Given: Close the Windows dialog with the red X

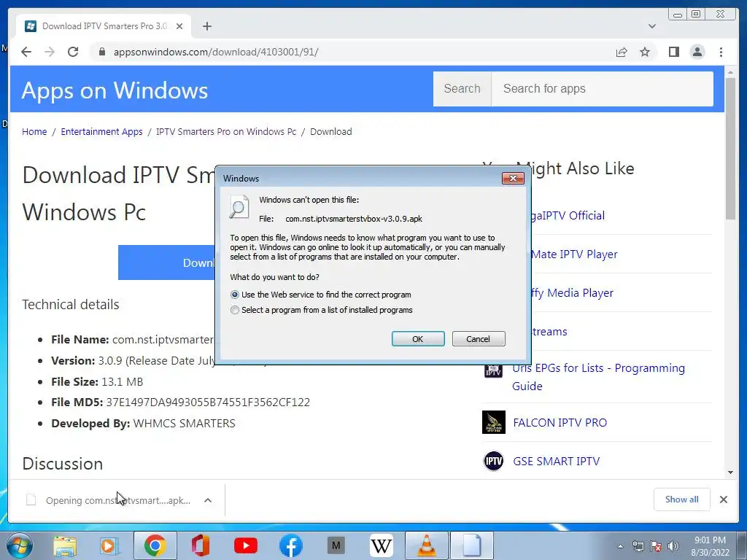Looking at the screenshot, I should [x=513, y=178].
